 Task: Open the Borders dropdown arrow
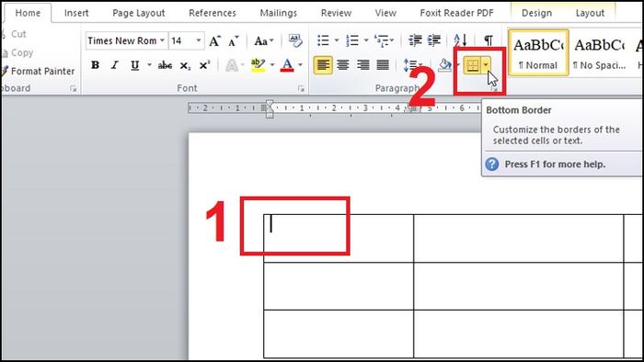[x=486, y=65]
